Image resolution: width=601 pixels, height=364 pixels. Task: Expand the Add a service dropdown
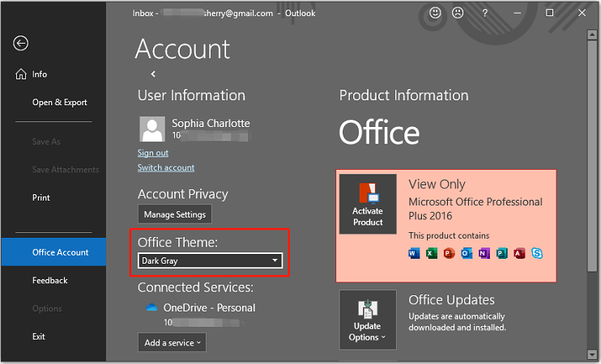click(x=172, y=342)
